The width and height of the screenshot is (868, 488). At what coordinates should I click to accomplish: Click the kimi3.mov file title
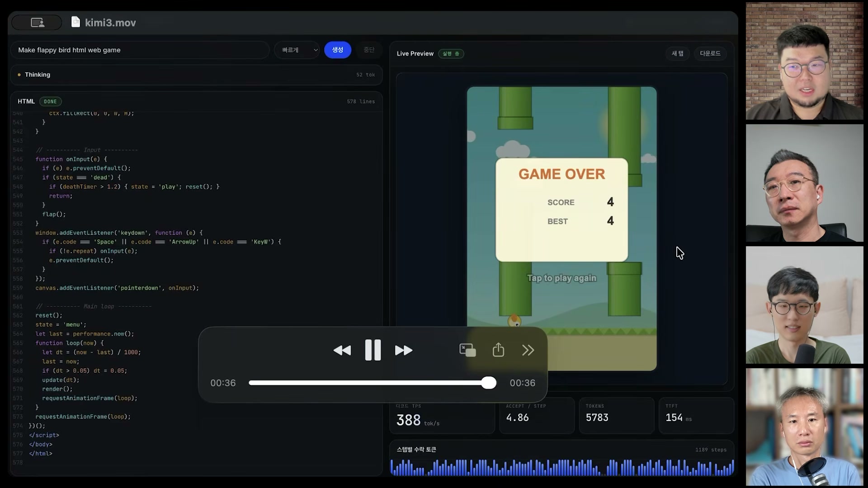[x=110, y=23]
